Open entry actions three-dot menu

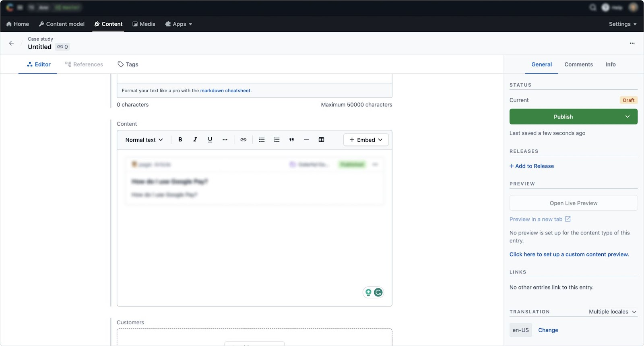(632, 43)
